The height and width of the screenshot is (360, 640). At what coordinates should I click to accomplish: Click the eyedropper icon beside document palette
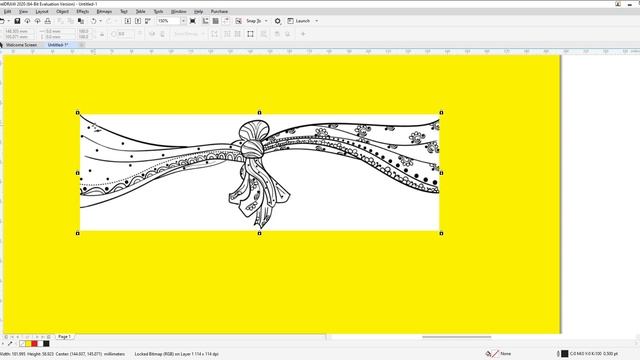[x=10, y=344]
